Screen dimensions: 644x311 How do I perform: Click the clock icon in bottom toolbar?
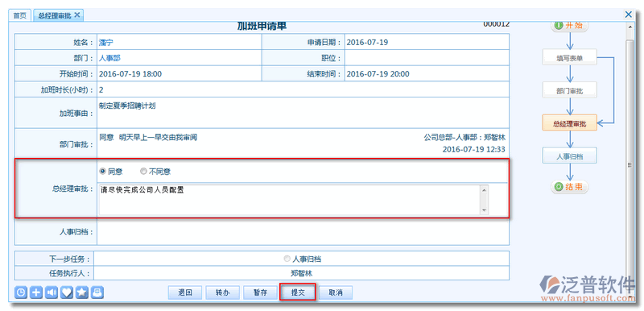(x=22, y=292)
